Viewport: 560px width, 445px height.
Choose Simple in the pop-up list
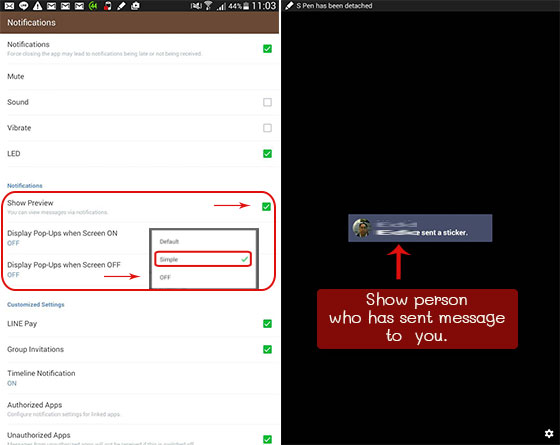tap(203, 259)
